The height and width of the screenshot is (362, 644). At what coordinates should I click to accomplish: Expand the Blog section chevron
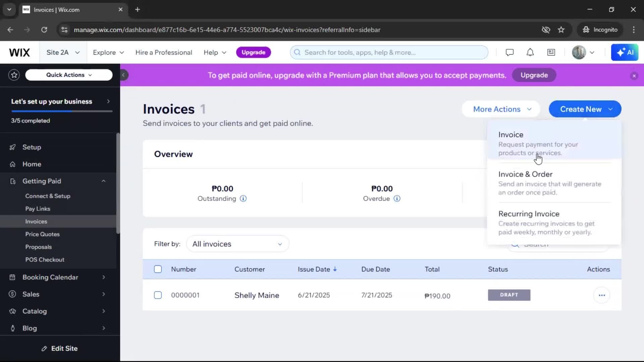pyautogui.click(x=104, y=328)
